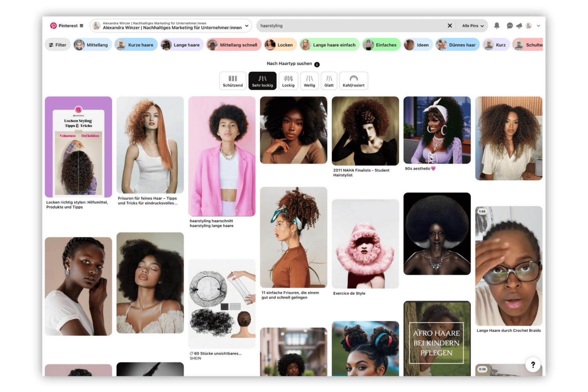Open the notifications bell
Image resolution: width=588 pixels, height=392 pixels.
click(x=497, y=26)
